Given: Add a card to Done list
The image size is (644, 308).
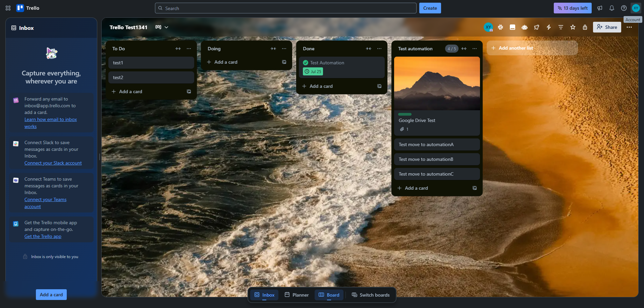Looking at the screenshot, I should [336, 86].
